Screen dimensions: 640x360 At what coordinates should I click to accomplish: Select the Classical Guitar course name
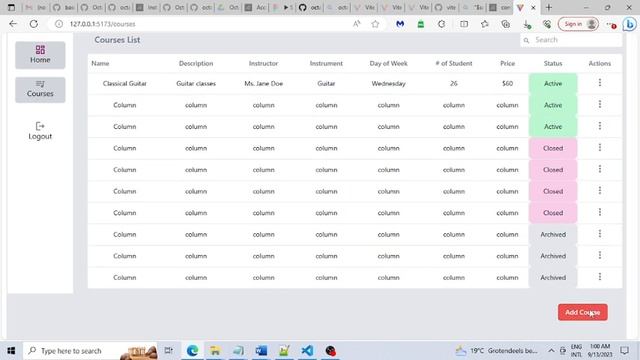click(x=124, y=83)
